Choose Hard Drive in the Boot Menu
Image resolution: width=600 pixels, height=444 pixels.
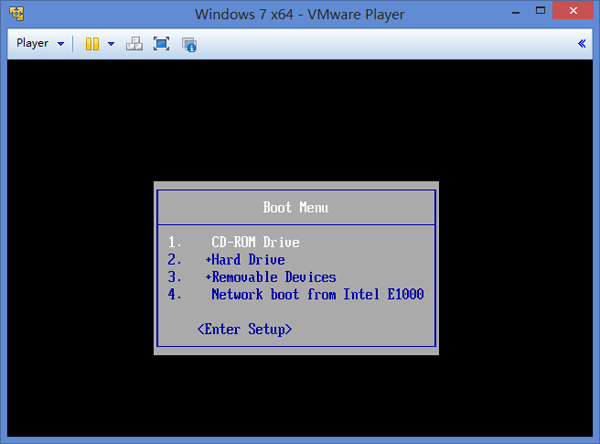[245, 260]
